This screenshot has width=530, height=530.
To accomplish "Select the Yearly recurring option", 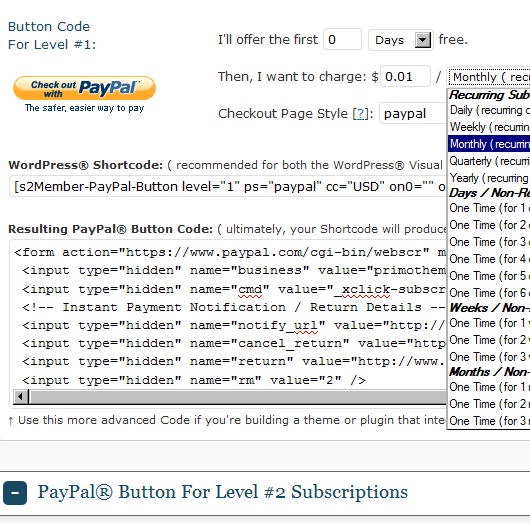I will [x=489, y=178].
